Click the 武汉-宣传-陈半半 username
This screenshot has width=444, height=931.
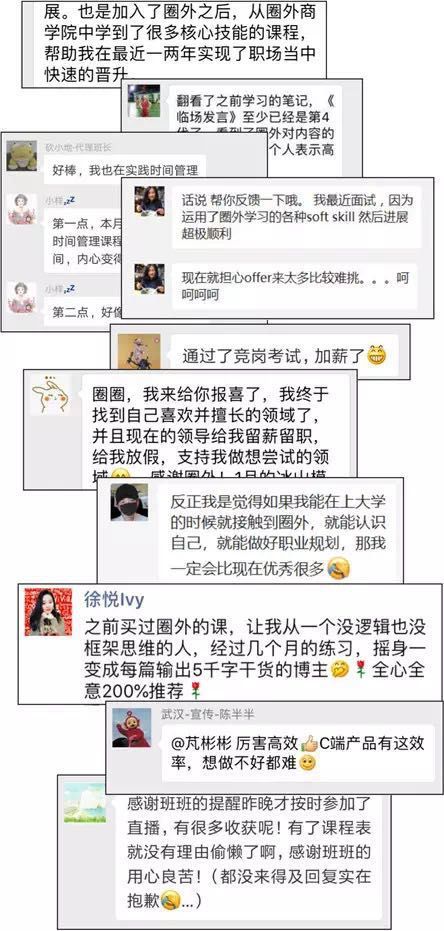click(x=208, y=714)
